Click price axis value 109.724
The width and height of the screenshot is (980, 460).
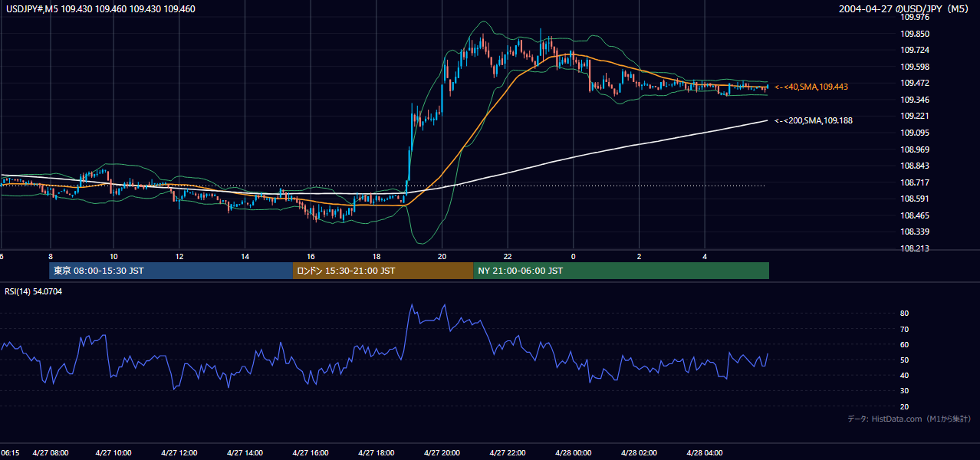[915, 50]
